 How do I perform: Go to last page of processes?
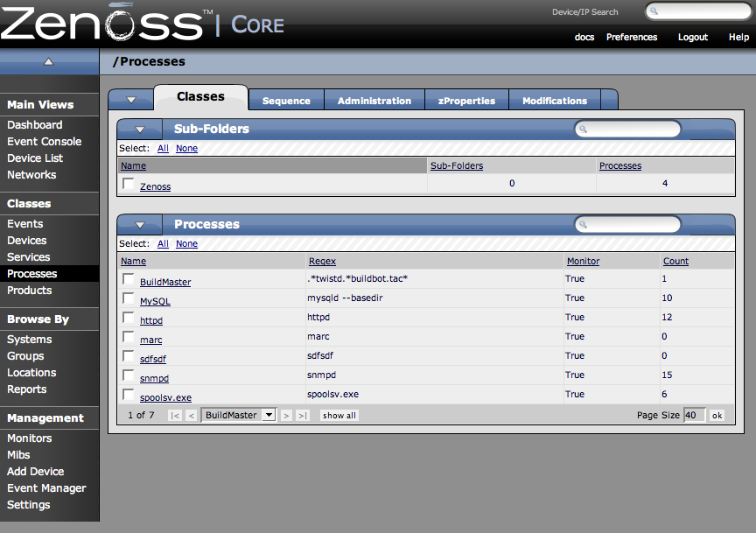302,416
